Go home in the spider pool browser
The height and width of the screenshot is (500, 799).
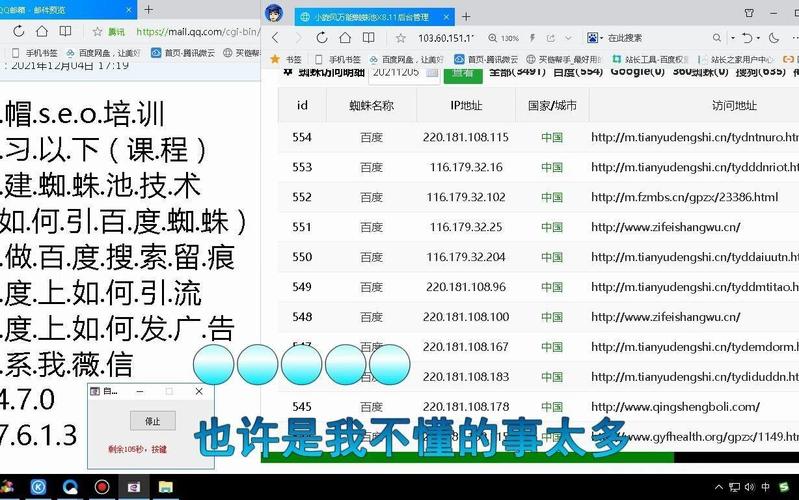pyautogui.click(x=345, y=38)
